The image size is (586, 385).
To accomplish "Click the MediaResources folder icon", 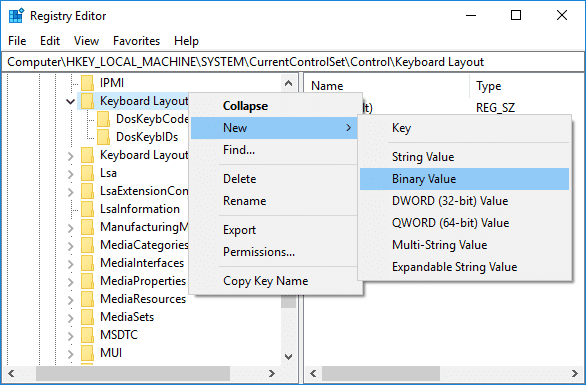I will (x=87, y=299).
